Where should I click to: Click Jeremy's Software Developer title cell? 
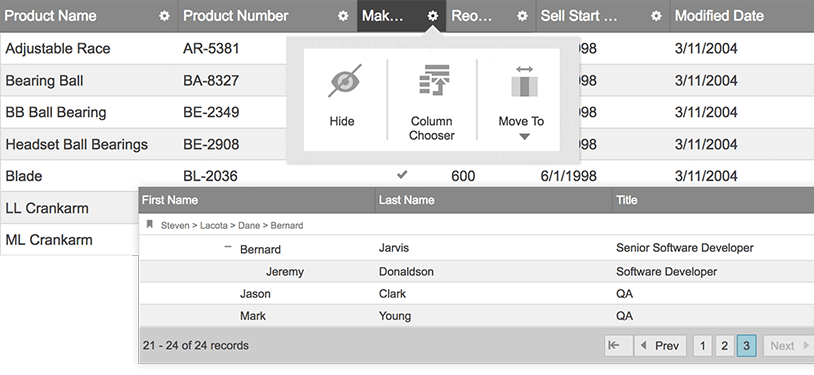[x=667, y=272]
